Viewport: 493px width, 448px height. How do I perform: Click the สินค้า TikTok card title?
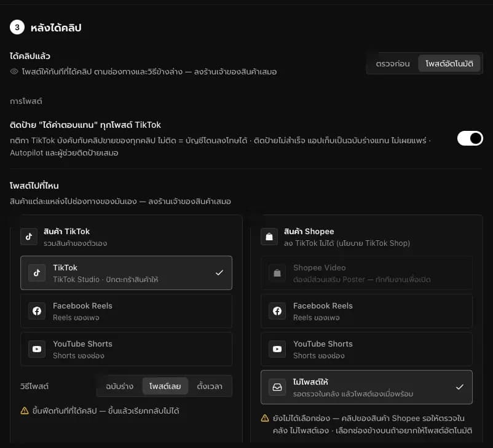point(66,232)
